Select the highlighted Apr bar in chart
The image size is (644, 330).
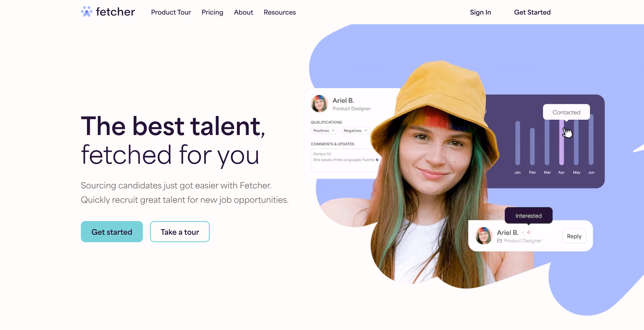point(561,142)
